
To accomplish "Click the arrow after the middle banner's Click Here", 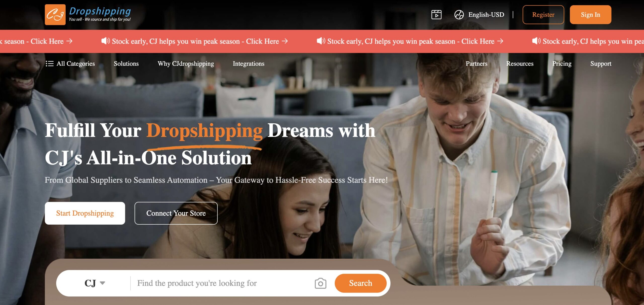I will [285, 41].
